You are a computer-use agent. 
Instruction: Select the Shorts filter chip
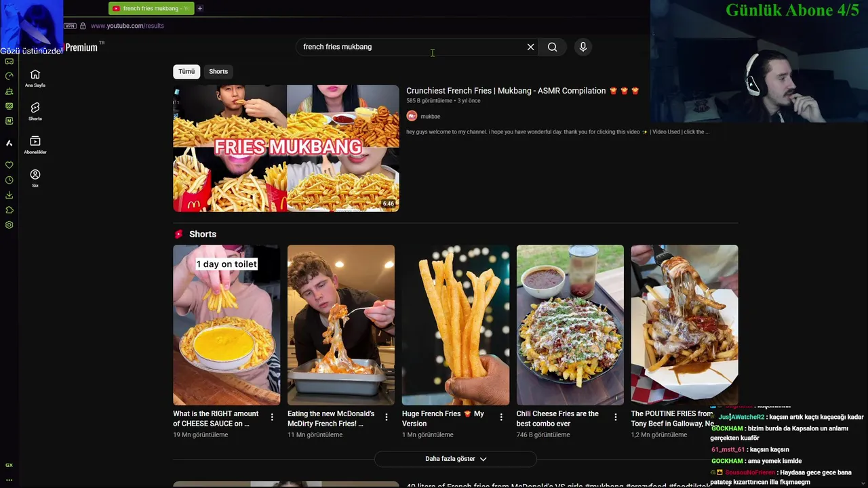[218, 71]
